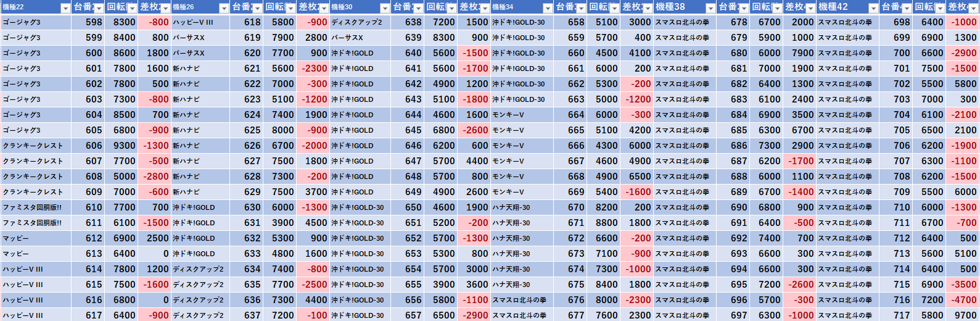This screenshot has height=321, width=980.
Task: Open the 差枚 filter in the 機種30 group
Action: tap(485, 8)
